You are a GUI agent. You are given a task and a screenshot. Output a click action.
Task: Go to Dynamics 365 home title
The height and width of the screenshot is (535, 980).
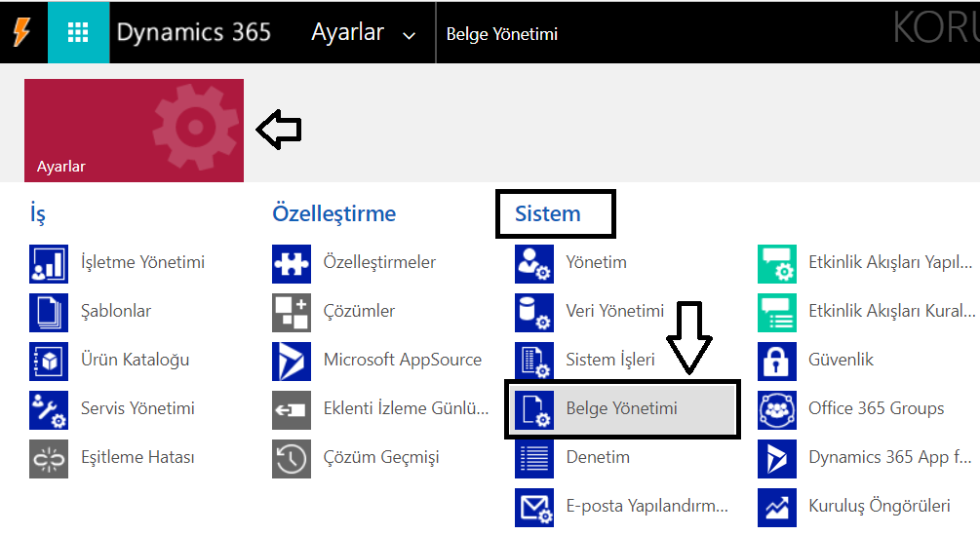click(x=194, y=32)
